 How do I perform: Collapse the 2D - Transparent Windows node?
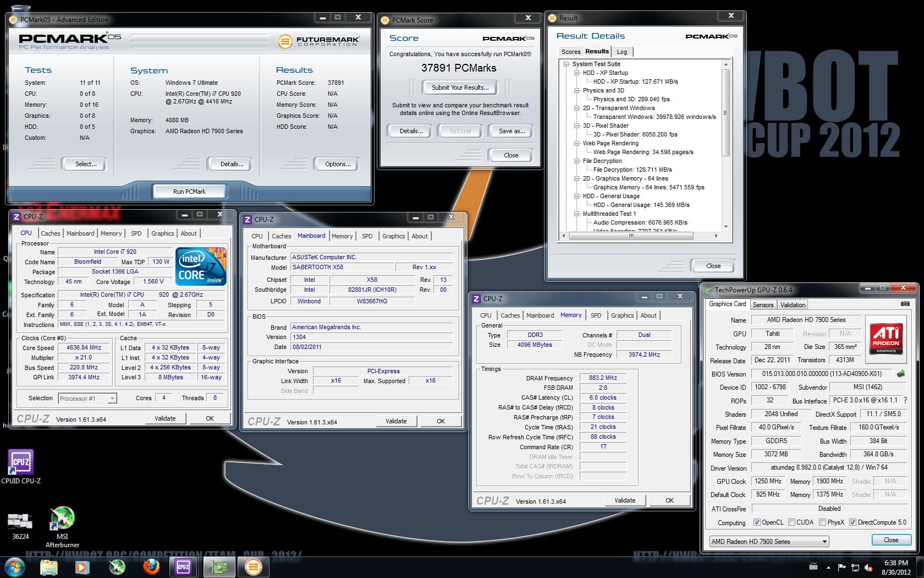[x=576, y=108]
